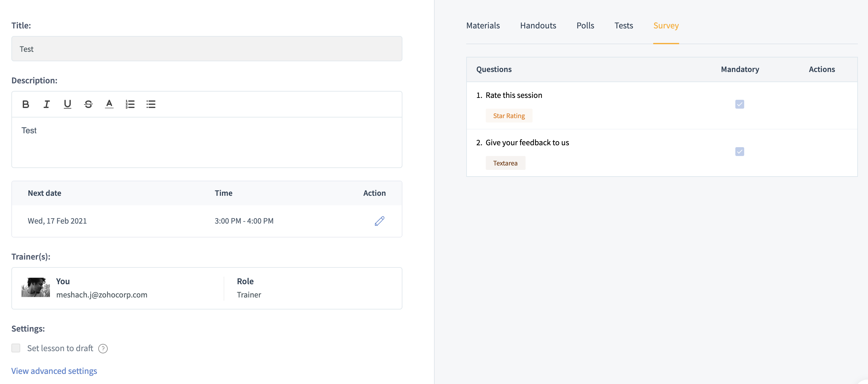The height and width of the screenshot is (384, 868).
Task: Click the Questions column header
Action: (x=494, y=69)
